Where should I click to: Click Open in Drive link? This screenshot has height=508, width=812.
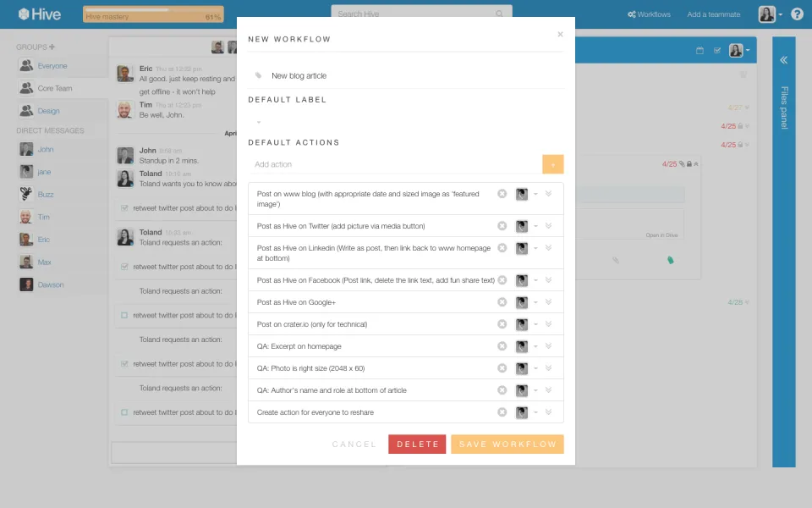tap(661, 235)
